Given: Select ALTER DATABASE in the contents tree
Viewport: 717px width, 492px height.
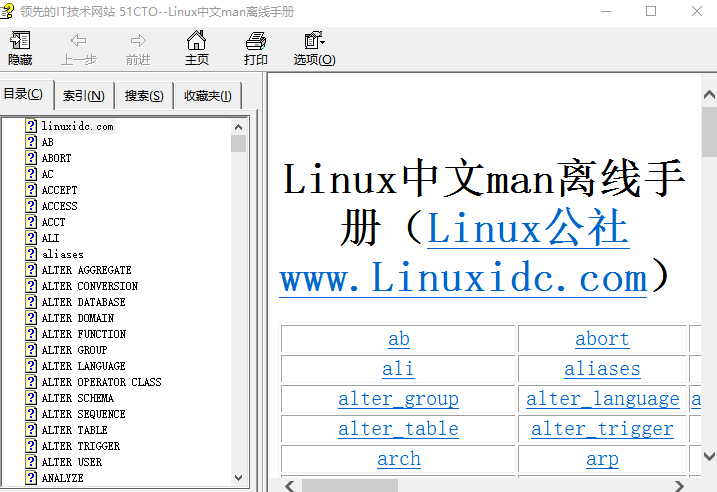Looking at the screenshot, I should pyautogui.click(x=83, y=302).
